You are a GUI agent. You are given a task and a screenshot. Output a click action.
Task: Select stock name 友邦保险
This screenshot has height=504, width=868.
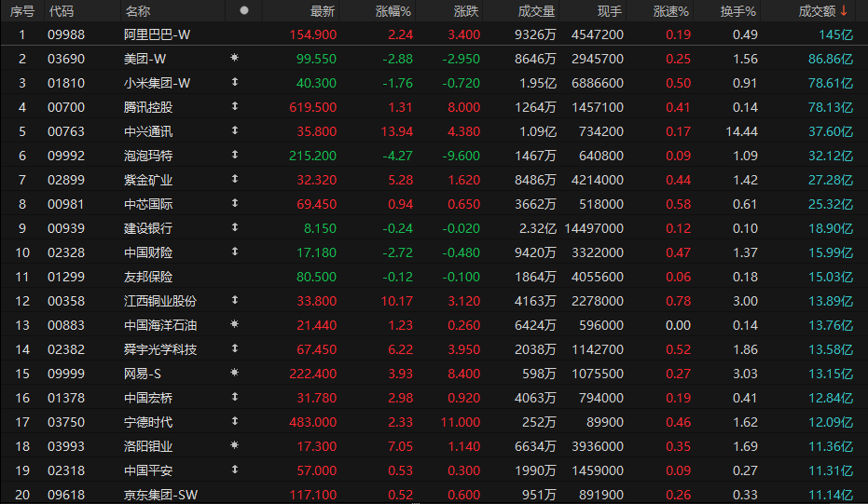point(148,278)
